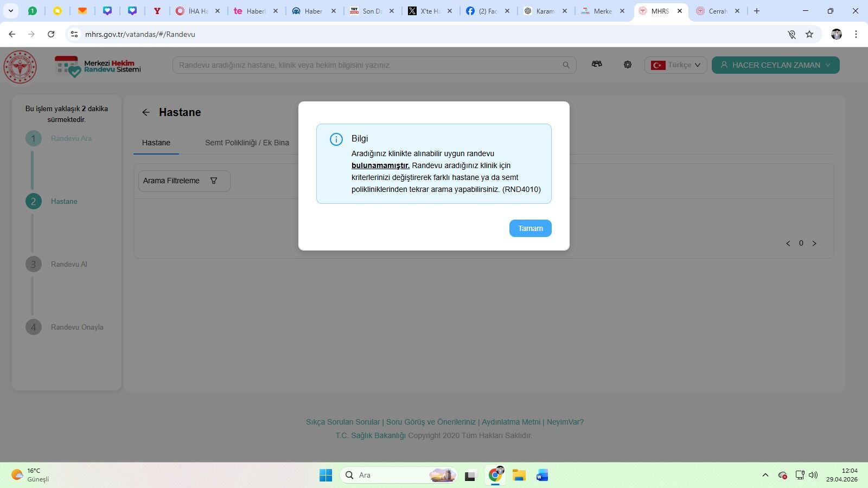Select the Hastane tab
The height and width of the screenshot is (488, 868).
156,143
